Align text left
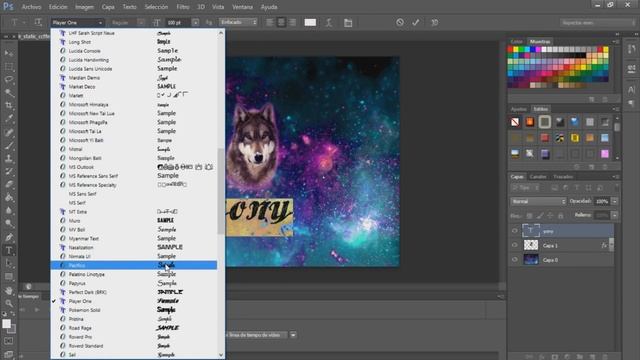The height and width of the screenshot is (360, 640). tap(270, 22)
